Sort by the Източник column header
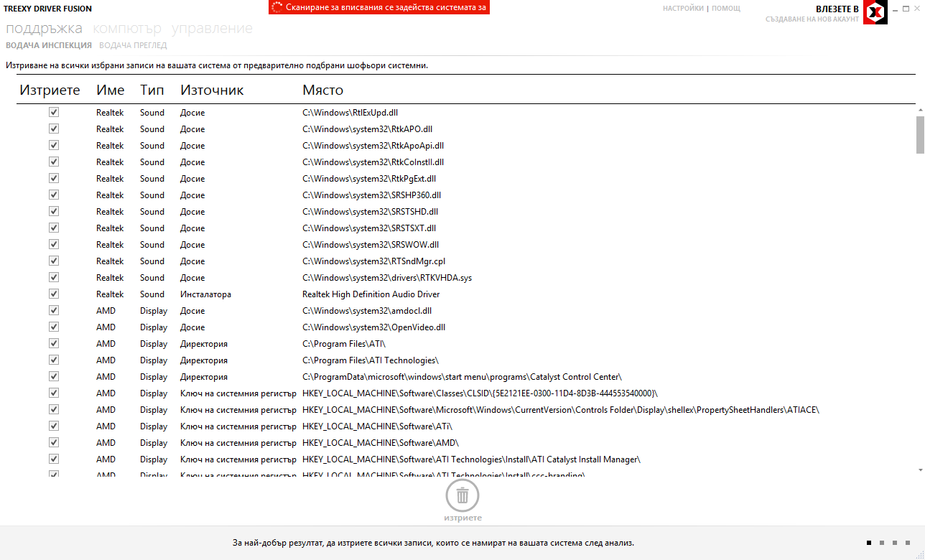 click(x=212, y=90)
